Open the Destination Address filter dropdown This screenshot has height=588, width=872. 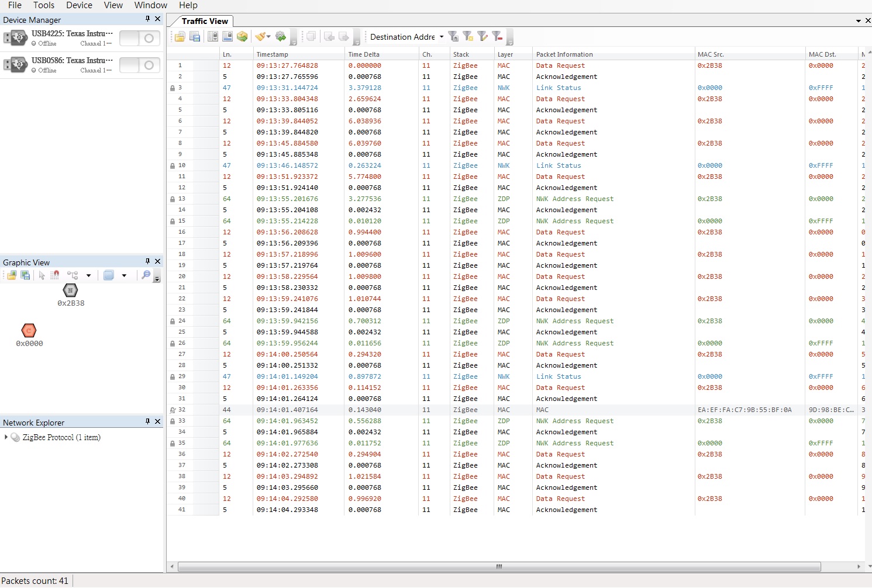coord(442,37)
